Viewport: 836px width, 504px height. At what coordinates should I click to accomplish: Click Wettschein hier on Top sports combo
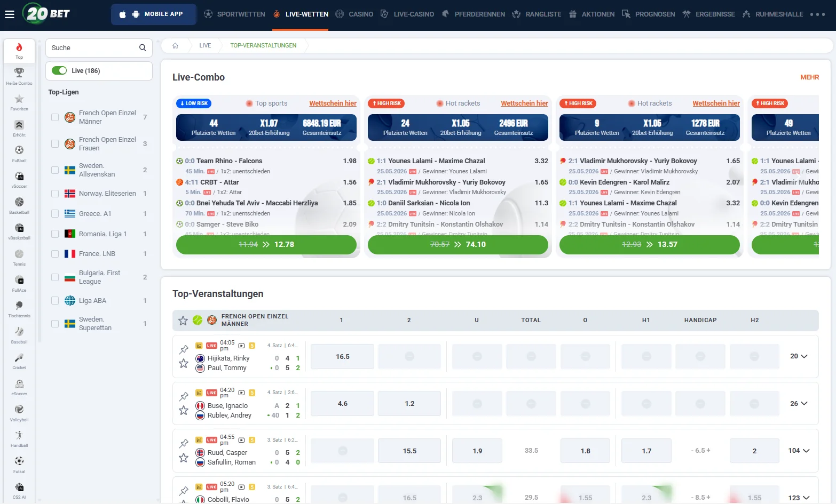(333, 103)
